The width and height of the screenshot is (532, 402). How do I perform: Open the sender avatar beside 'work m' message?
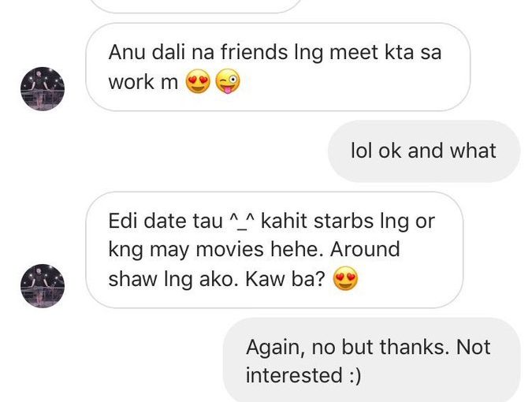click(43, 89)
